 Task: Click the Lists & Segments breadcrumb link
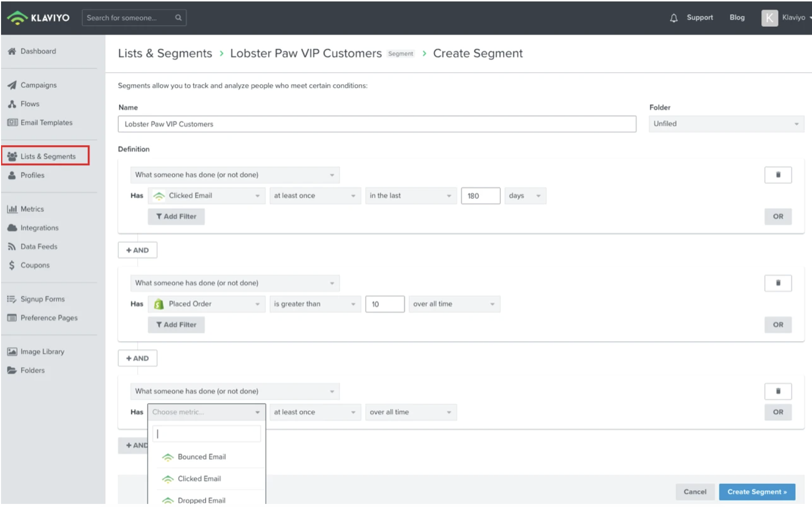click(x=165, y=54)
